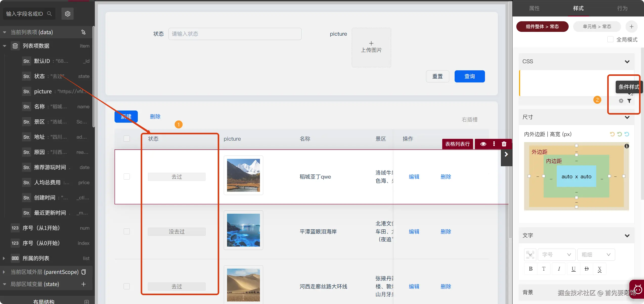Click the settings gear next to field search
Image resolution: width=644 pixels, height=304 pixels.
(68, 14)
